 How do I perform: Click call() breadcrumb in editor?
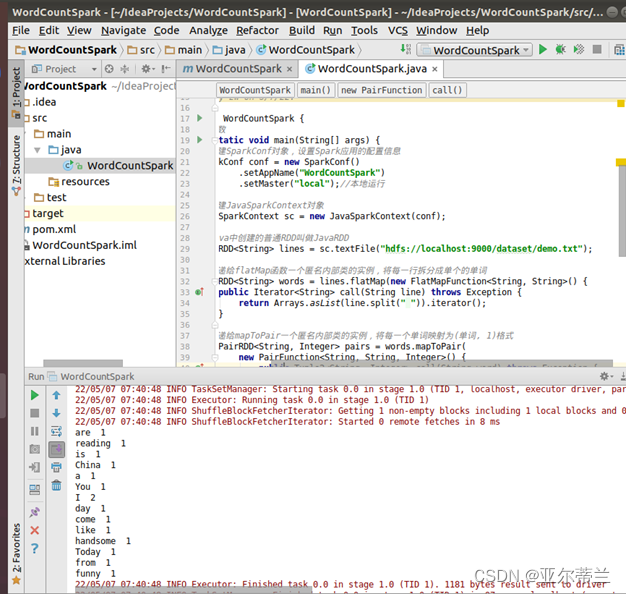click(447, 90)
